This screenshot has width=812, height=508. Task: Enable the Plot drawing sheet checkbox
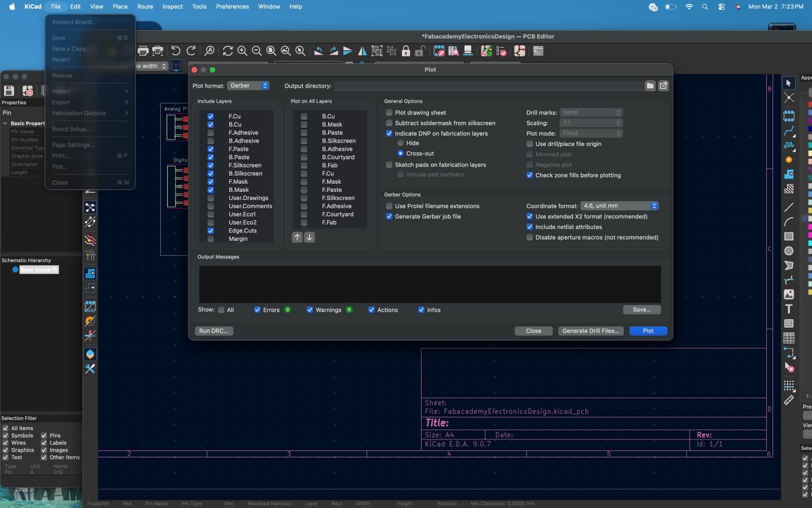coord(389,113)
